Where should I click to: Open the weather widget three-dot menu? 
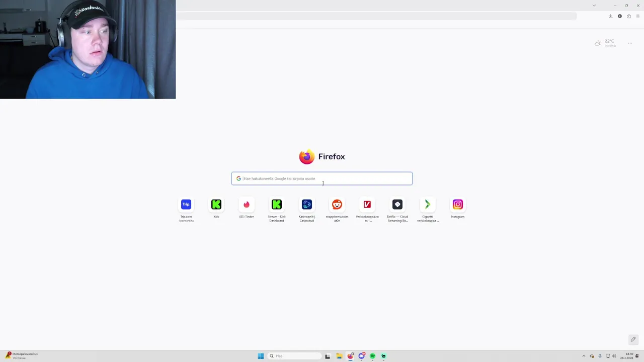click(630, 43)
